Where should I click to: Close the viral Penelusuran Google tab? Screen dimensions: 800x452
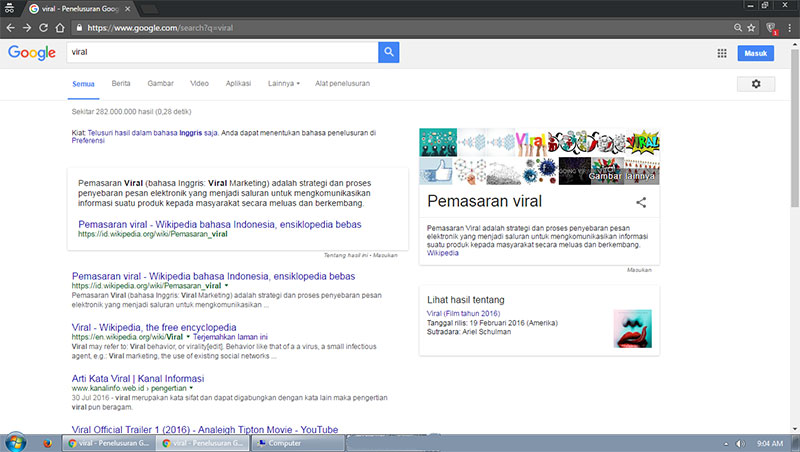point(128,9)
